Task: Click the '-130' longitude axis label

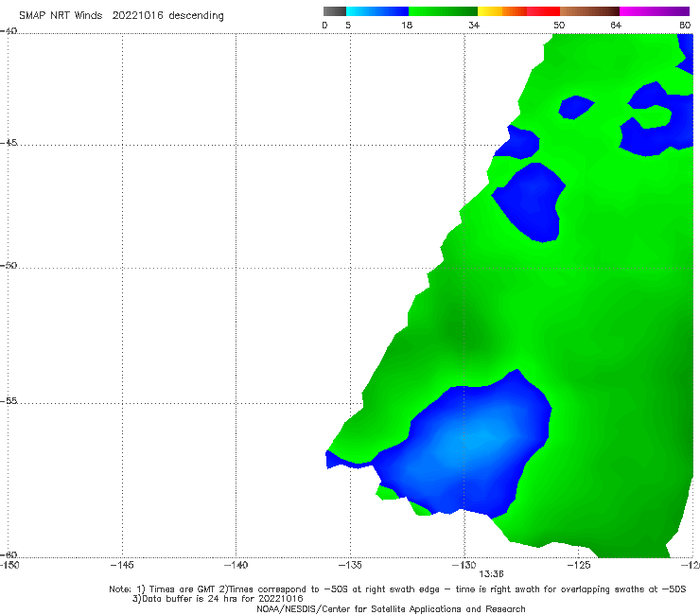Action: pyautogui.click(x=464, y=565)
